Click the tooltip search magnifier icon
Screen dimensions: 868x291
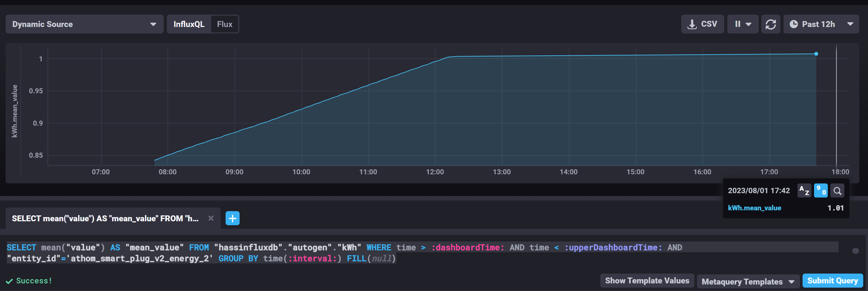[x=837, y=191]
